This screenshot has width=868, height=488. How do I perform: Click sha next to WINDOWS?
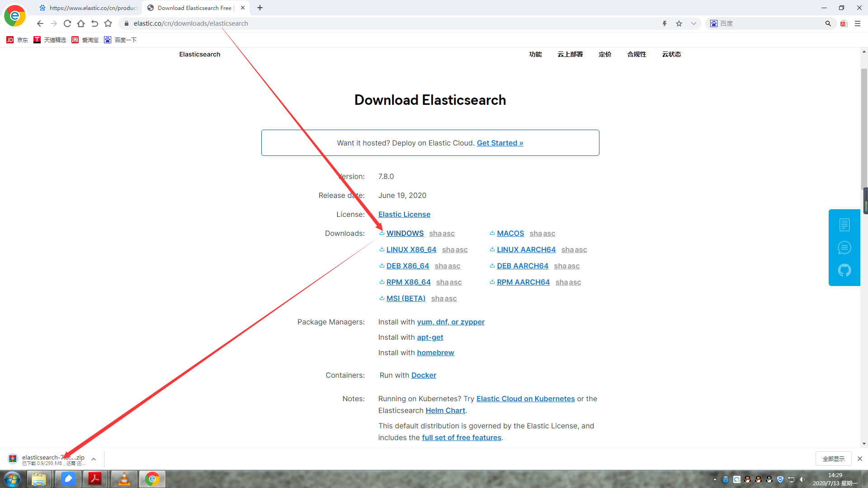coord(435,233)
